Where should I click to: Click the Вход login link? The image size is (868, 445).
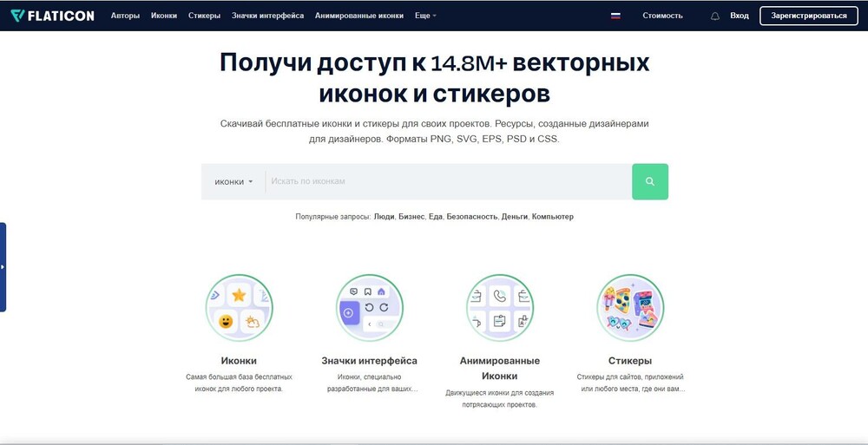coord(739,16)
